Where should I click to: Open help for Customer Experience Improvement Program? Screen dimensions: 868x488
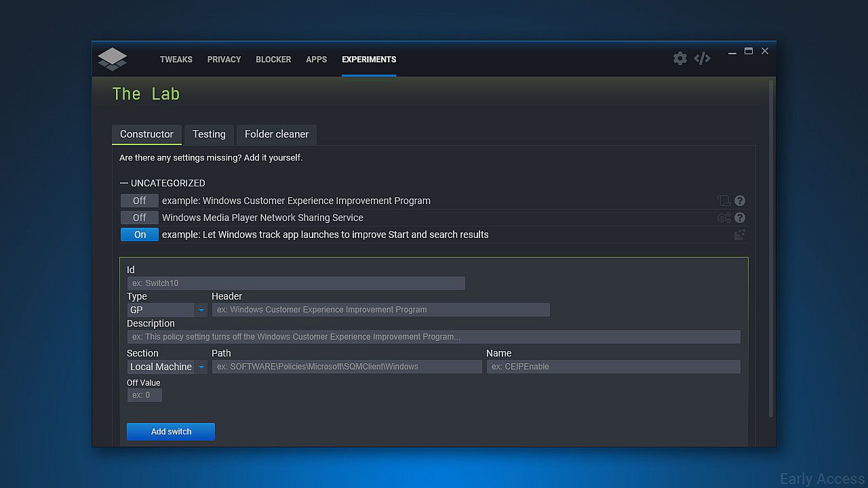740,201
